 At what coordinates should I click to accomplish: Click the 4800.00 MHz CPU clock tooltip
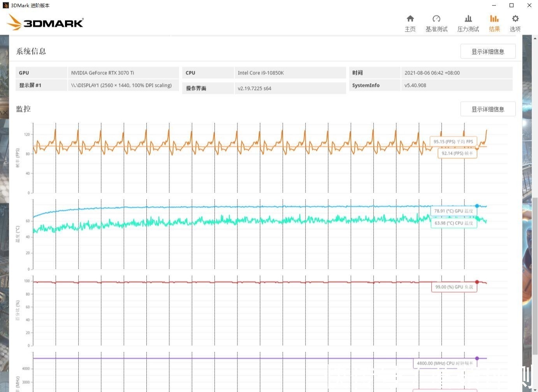tap(445, 363)
